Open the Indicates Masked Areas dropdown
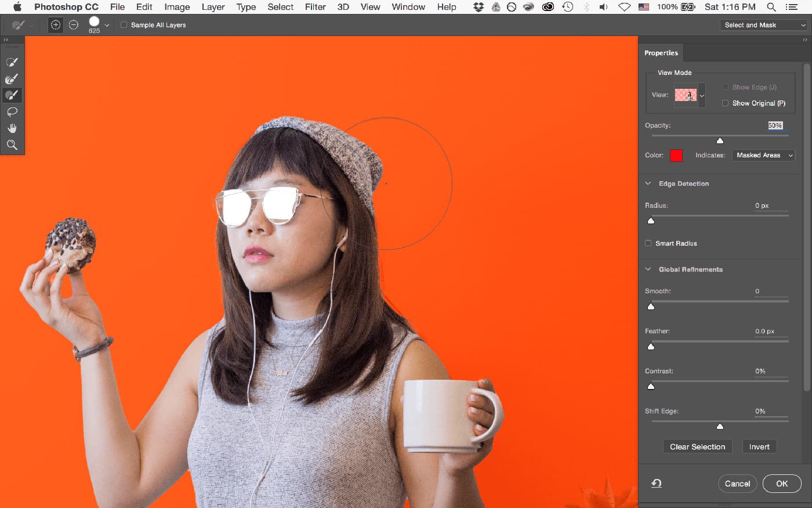This screenshot has height=508, width=812. click(763, 155)
